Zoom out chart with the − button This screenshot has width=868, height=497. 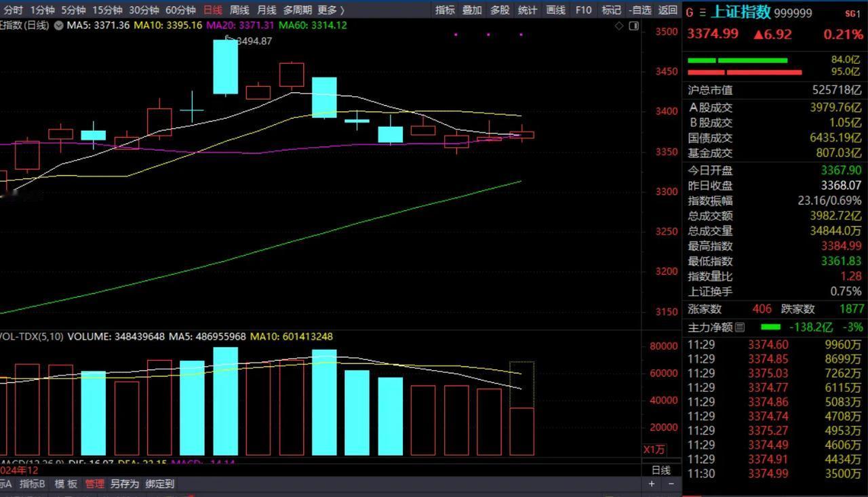[671, 484]
